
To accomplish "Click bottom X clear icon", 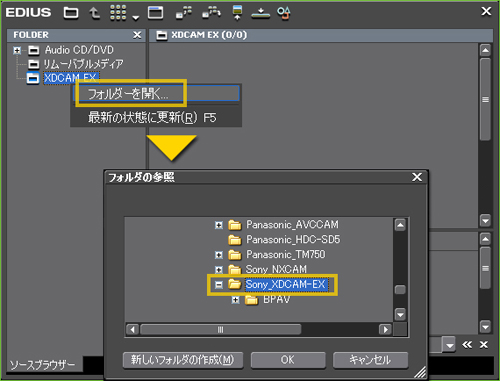I will (484, 345).
